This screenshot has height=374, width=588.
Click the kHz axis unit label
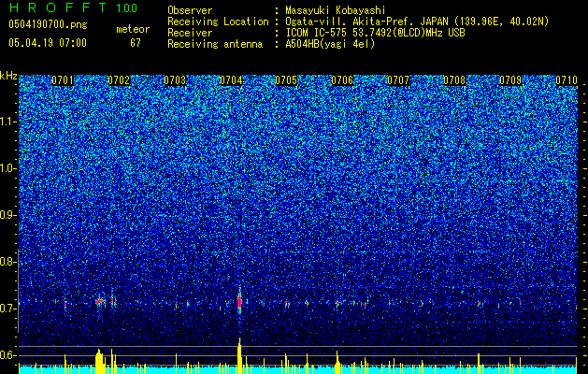tap(8, 76)
